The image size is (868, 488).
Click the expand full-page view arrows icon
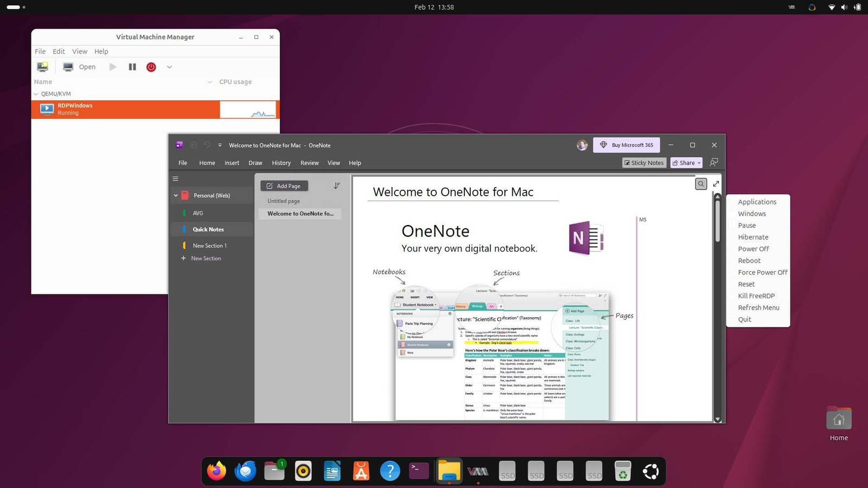click(x=716, y=184)
